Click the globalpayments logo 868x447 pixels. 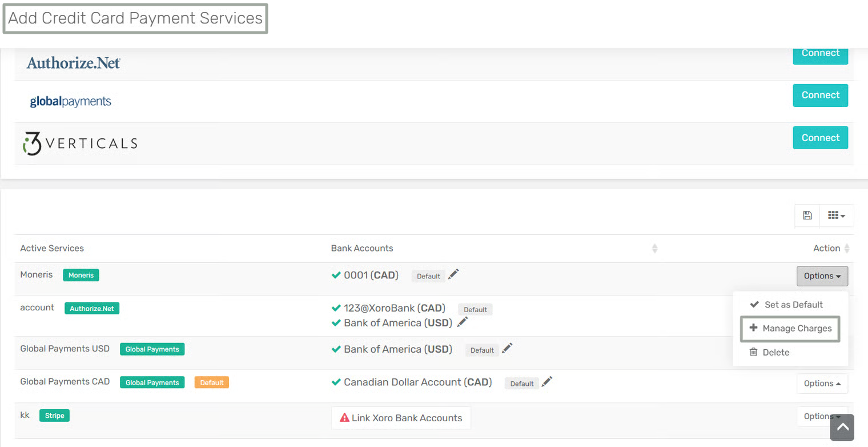click(70, 102)
